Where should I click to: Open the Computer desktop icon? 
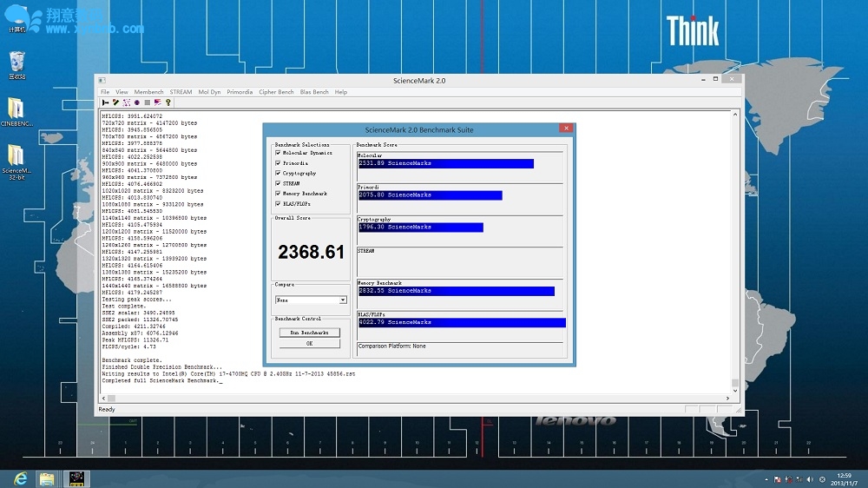click(x=16, y=18)
